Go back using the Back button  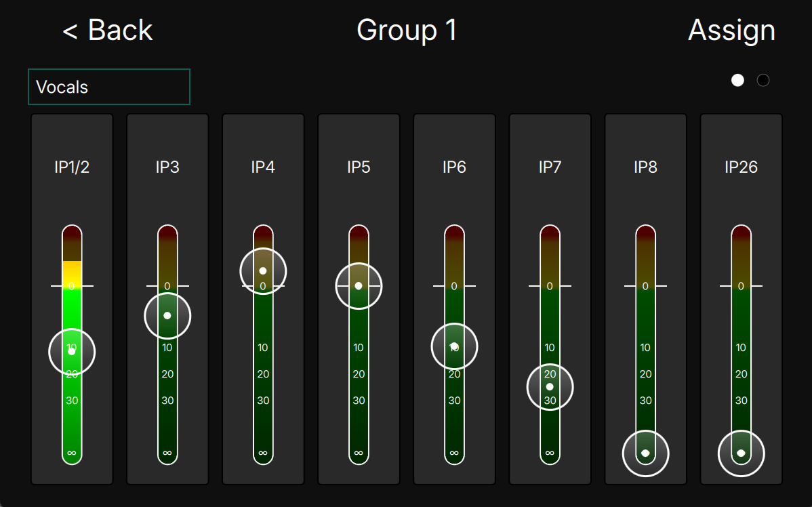pyautogui.click(x=108, y=31)
